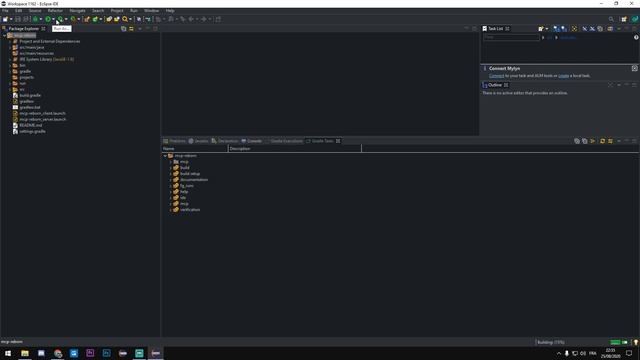This screenshot has height=360, width=640.
Task: Select settings.gradle in Package Explorer
Action: [x=32, y=132]
